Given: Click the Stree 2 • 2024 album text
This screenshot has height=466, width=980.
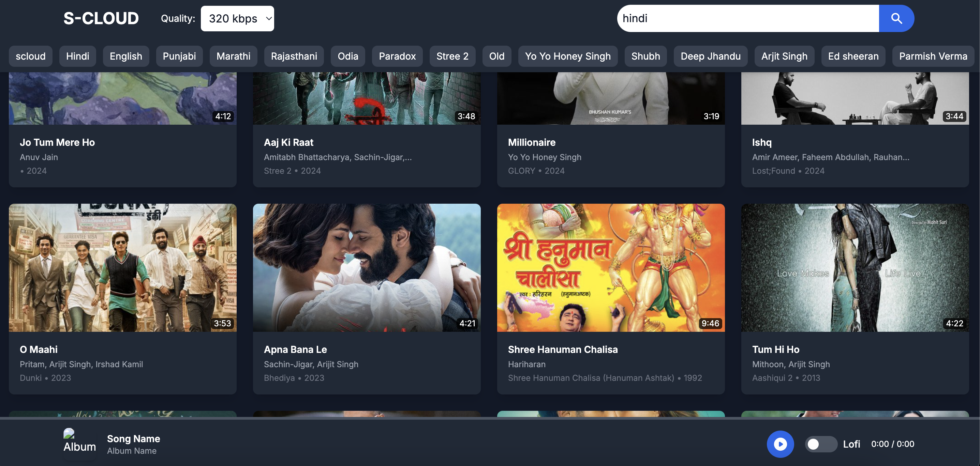Looking at the screenshot, I should tap(292, 171).
